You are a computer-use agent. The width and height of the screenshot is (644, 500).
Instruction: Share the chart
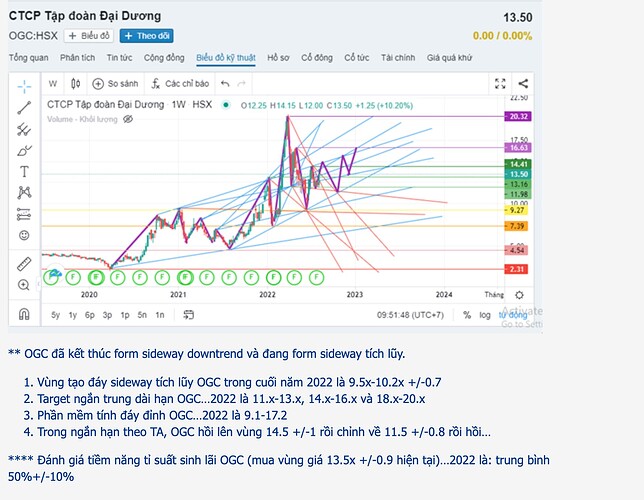point(523,84)
